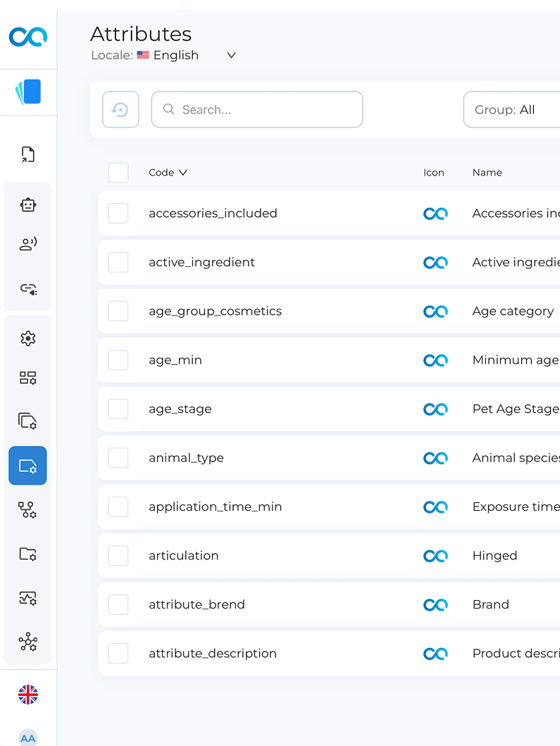Click the icon in the age_group_cosmetics row
The height and width of the screenshot is (746, 560).
435,311
